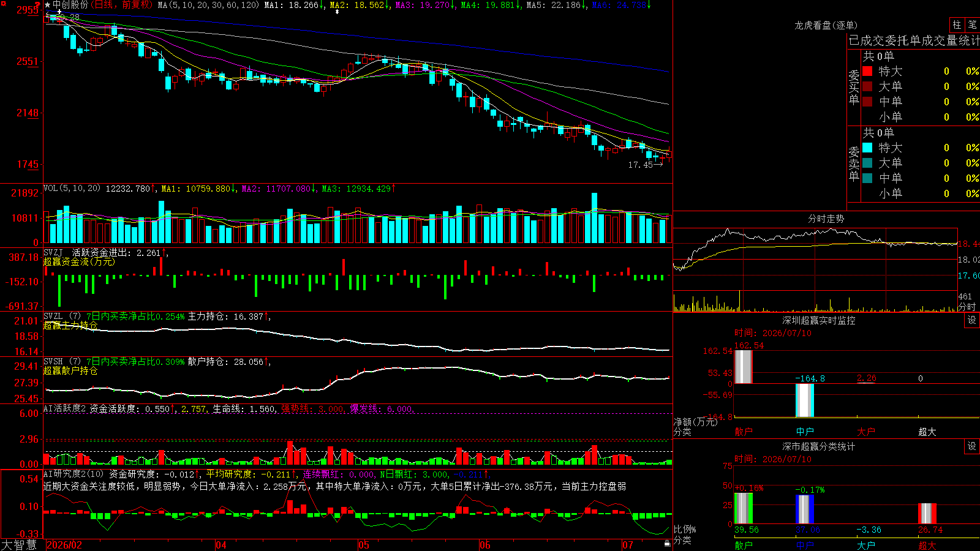Image resolution: width=980 pixels, height=551 pixels.
Task: Click the teal 大单 sell-order swatch
Action: 867,163
